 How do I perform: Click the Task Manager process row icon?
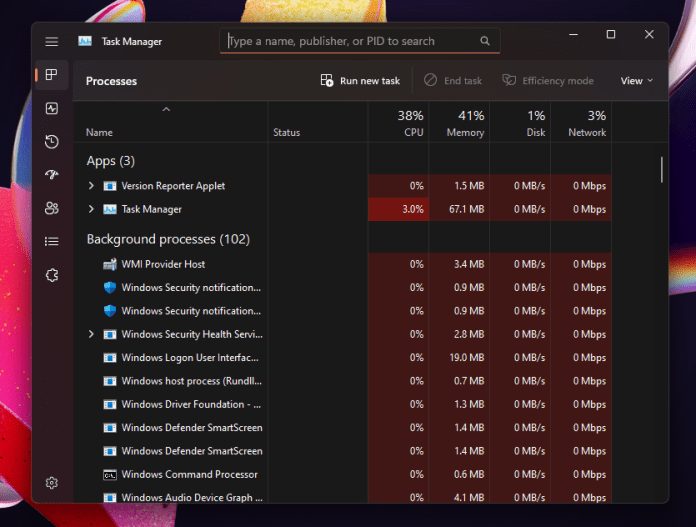tap(110, 209)
